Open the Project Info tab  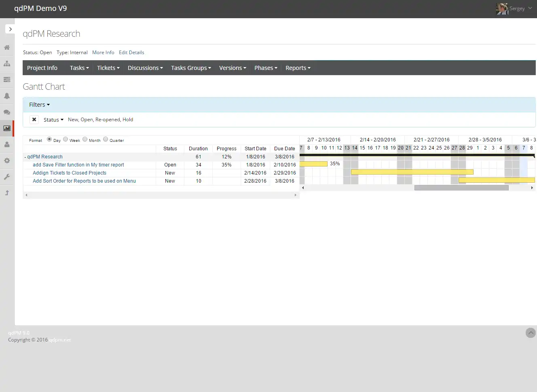point(42,68)
